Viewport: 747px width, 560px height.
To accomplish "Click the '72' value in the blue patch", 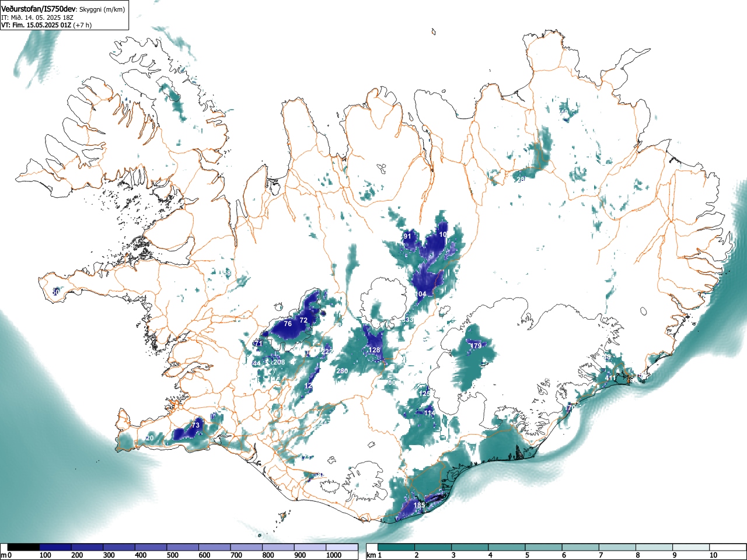I will (303, 320).
